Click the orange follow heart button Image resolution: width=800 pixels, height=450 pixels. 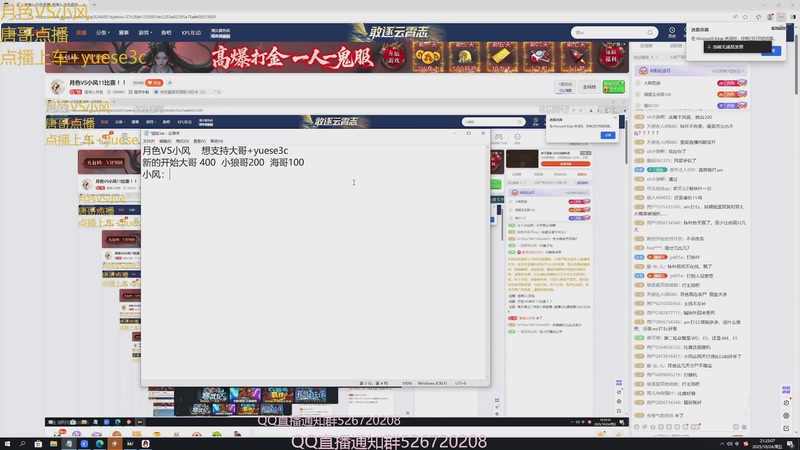pos(154,83)
